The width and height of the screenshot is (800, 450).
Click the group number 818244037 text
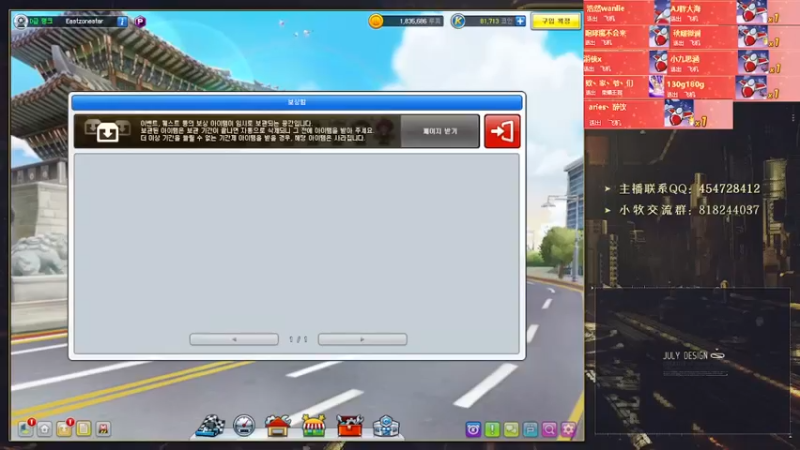coord(729,210)
